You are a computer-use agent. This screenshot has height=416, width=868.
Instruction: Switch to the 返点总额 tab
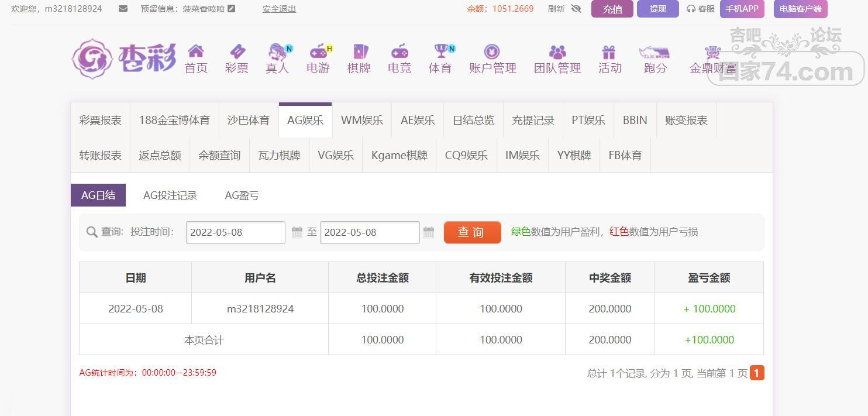point(160,155)
